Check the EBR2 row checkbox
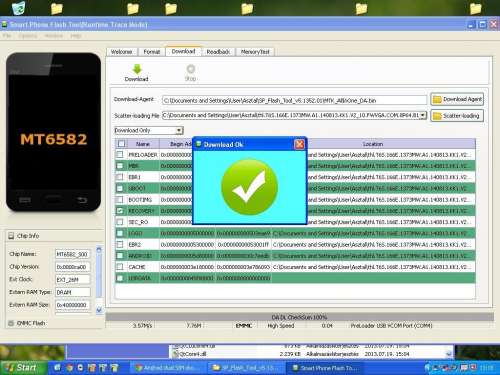The height and width of the screenshot is (375, 500). point(120,244)
